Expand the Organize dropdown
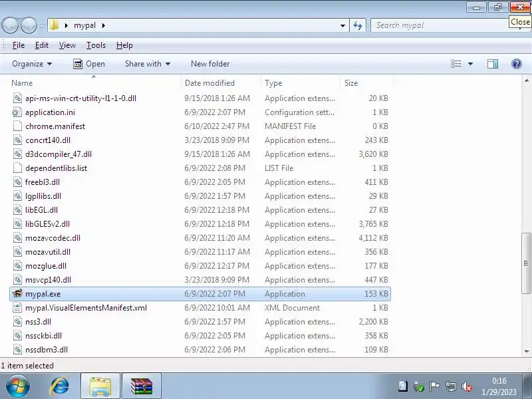The image size is (532, 399). pyautogui.click(x=32, y=64)
